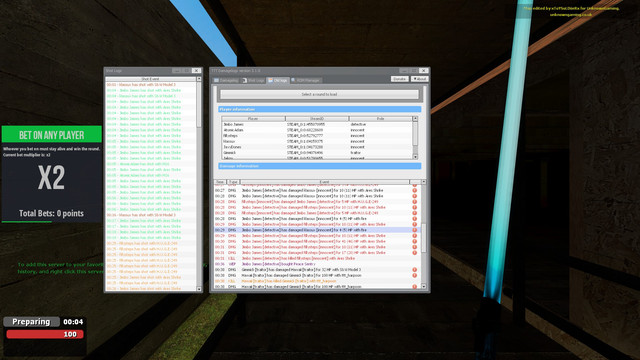640x360 pixels.
Task: Click the 'BET ON ANY PLAYER' green banner
Action: 51,134
